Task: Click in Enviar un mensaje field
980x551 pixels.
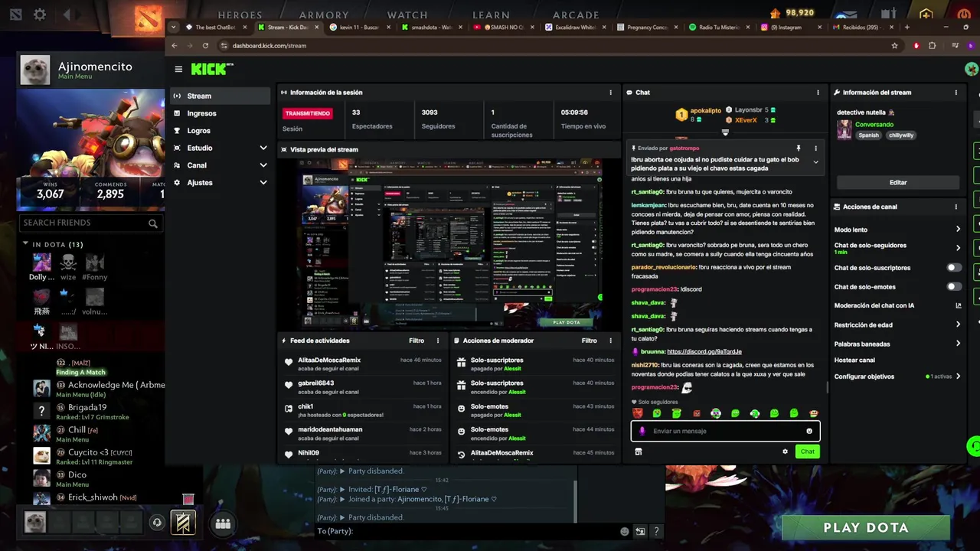Action: [724, 431]
